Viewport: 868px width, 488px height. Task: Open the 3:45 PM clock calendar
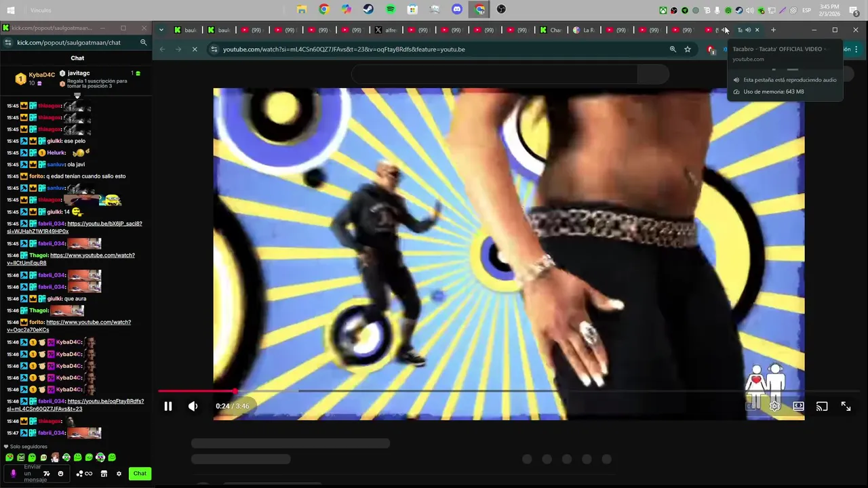point(829,10)
